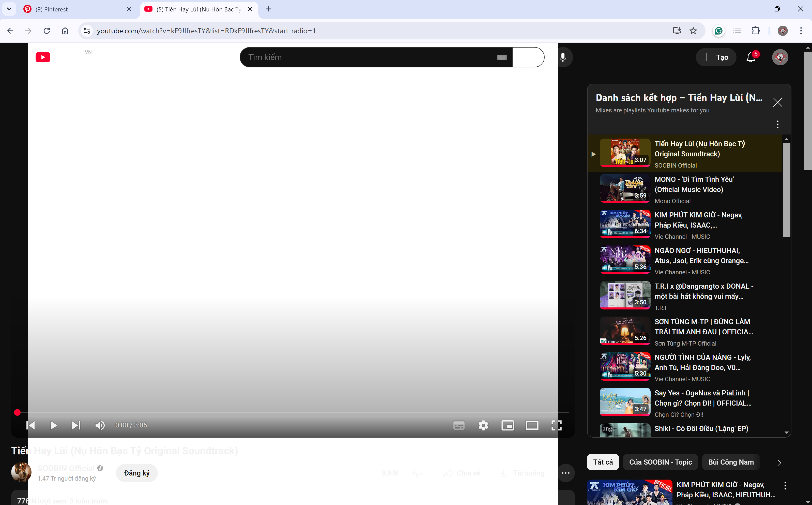
Task: Go to the YouTube home logo
Action: pyautogui.click(x=43, y=57)
